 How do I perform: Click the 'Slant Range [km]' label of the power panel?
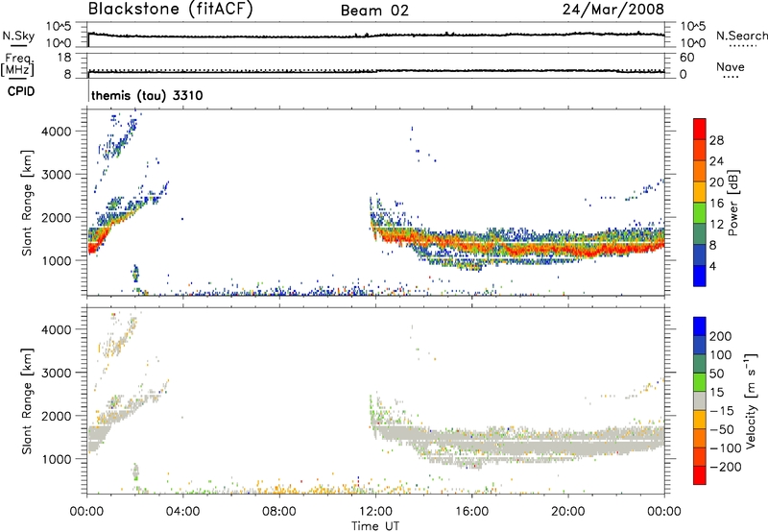pos(27,203)
